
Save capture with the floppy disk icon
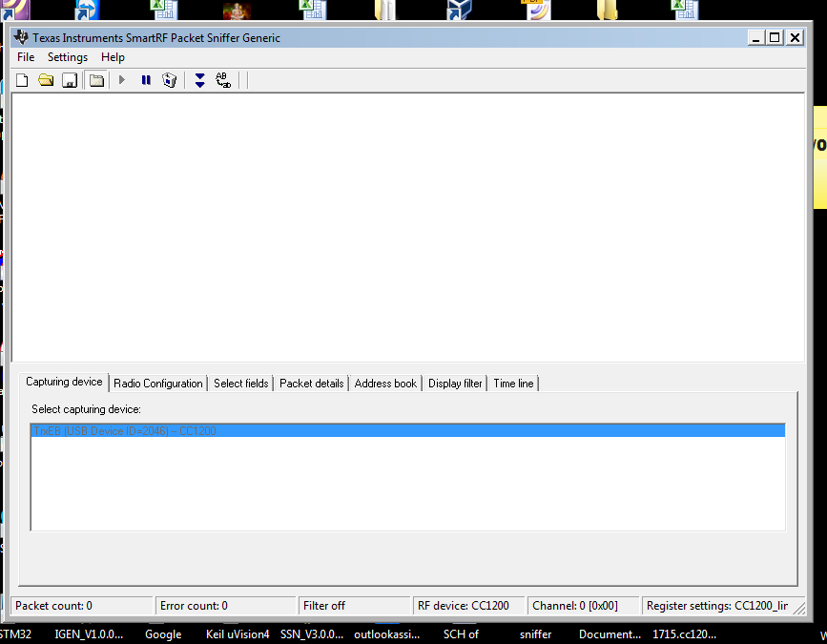pyautogui.click(x=70, y=80)
